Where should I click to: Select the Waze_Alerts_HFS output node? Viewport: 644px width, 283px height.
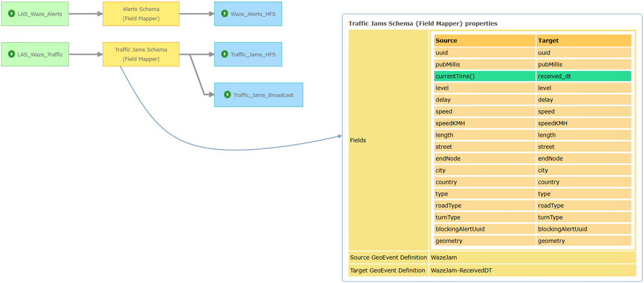(248, 14)
